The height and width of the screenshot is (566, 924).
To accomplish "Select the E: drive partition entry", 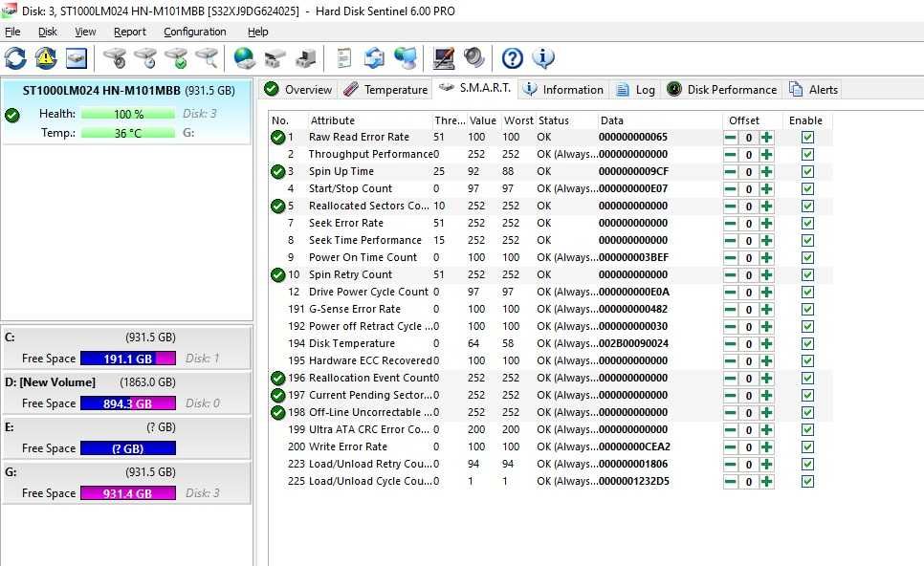I will click(x=126, y=438).
